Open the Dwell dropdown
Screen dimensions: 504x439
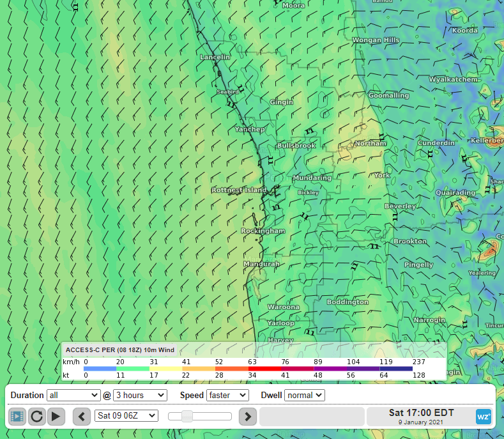coord(304,396)
